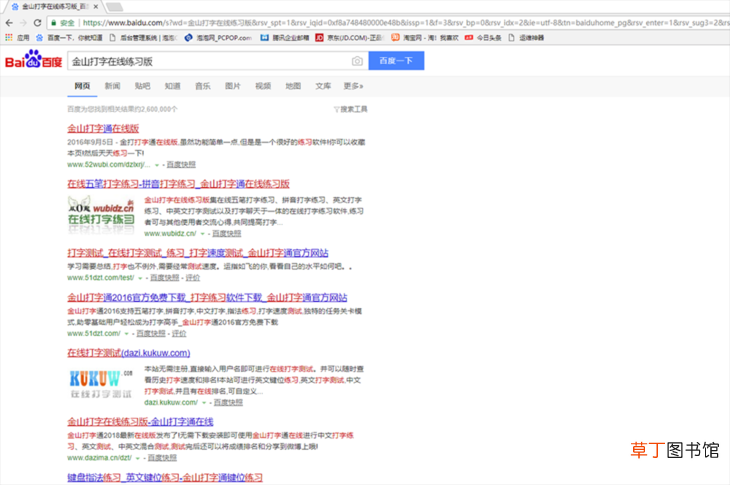This screenshot has height=485, width=730.
Task: Click the green secure lock icon
Action: (54, 23)
